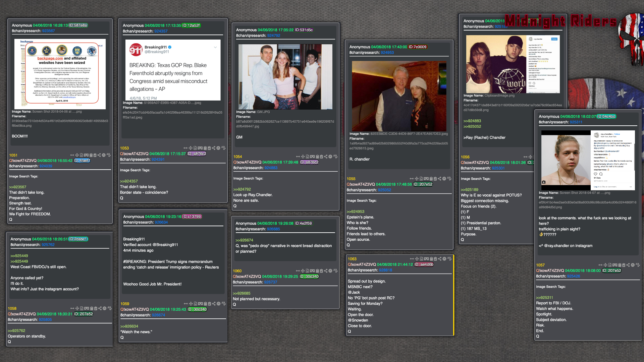Click the move arrows icon on post 1053
Screen dimensions: 644x362
click(191, 148)
